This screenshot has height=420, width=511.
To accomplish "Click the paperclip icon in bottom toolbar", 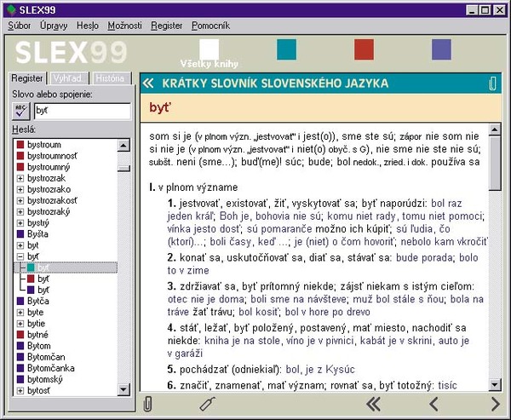I will [x=147, y=405].
